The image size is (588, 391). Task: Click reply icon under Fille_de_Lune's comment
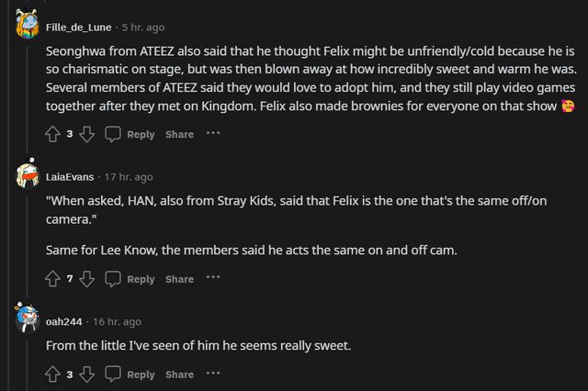pyautogui.click(x=113, y=134)
